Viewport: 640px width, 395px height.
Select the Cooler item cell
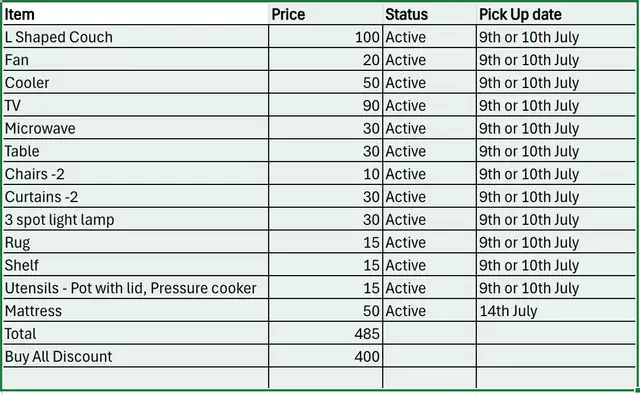tap(136, 82)
